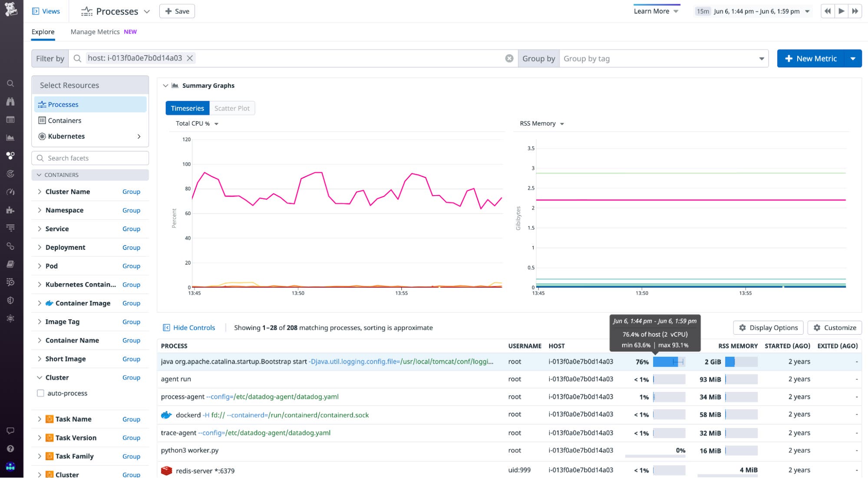Viewport: 868px width, 478px height.
Task: Click the Integrations puzzle-piece icon in the sidebar
Action: pyautogui.click(x=11, y=210)
